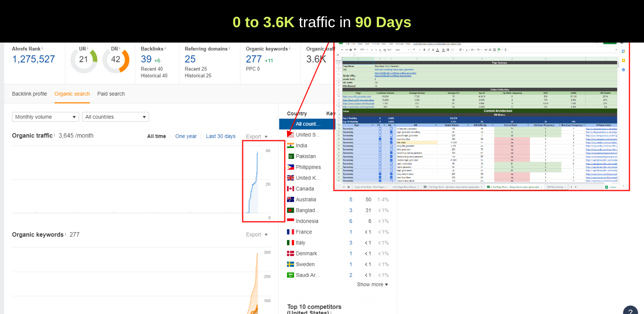Uncheck AA checkbox in spreadsheet row 23
This screenshot has height=314, width=644.
[x=391, y=142]
